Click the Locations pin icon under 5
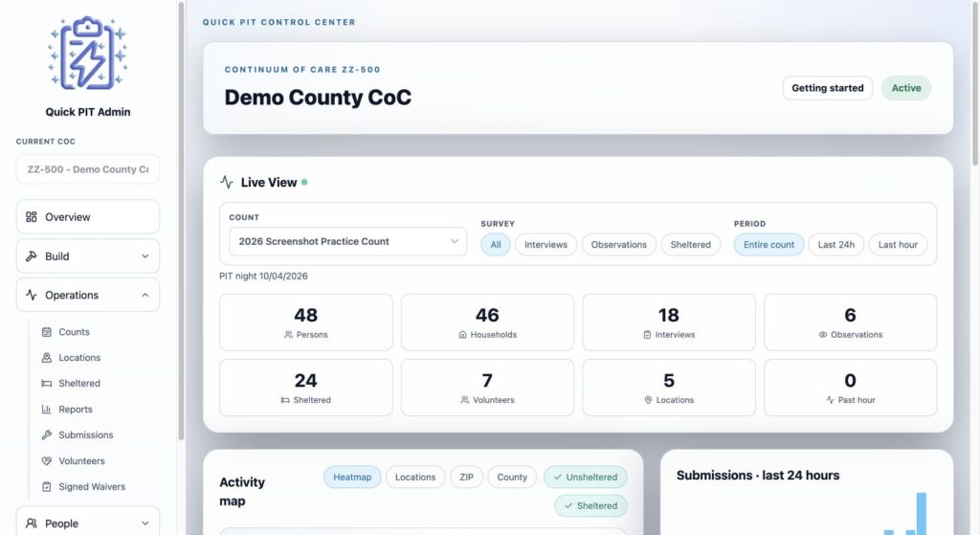The image size is (980, 535). pyautogui.click(x=648, y=400)
